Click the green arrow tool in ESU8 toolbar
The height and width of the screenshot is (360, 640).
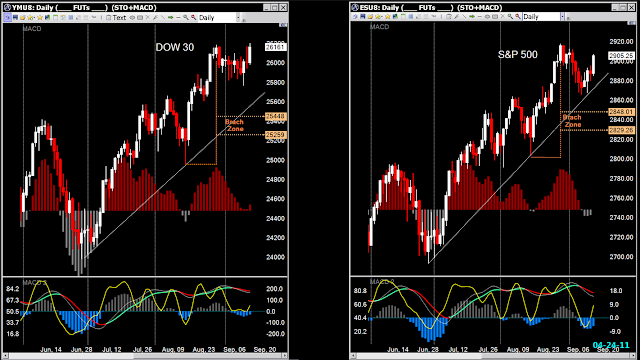pos(472,17)
